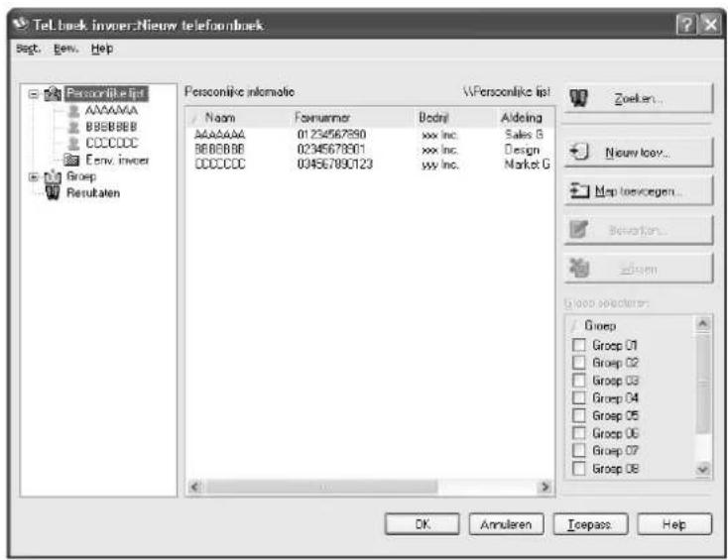Image resolution: width=728 pixels, height=560 pixels.
Task: Click the group list vertical scrollbar thumb
Action: click(702, 383)
